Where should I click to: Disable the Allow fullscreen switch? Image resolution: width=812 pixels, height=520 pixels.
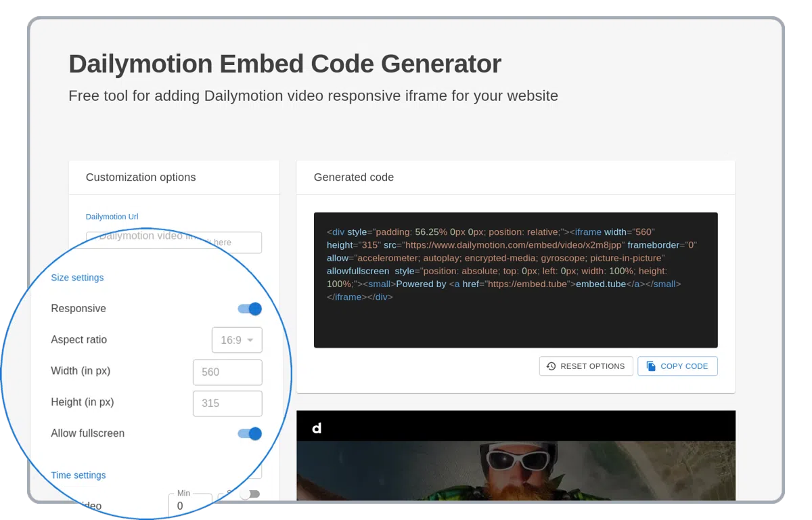[x=250, y=433]
